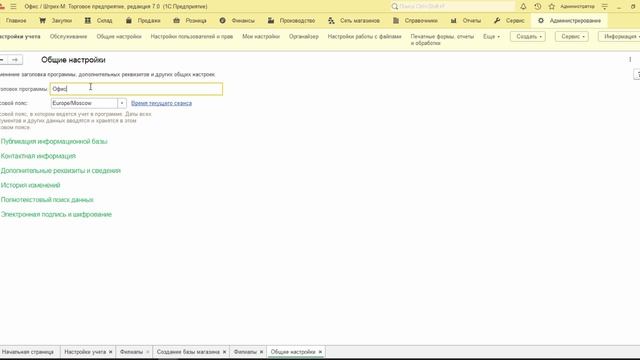Open the Склад section
Image resolution: width=640 pixels, height=360 pixels.
tap(98, 20)
